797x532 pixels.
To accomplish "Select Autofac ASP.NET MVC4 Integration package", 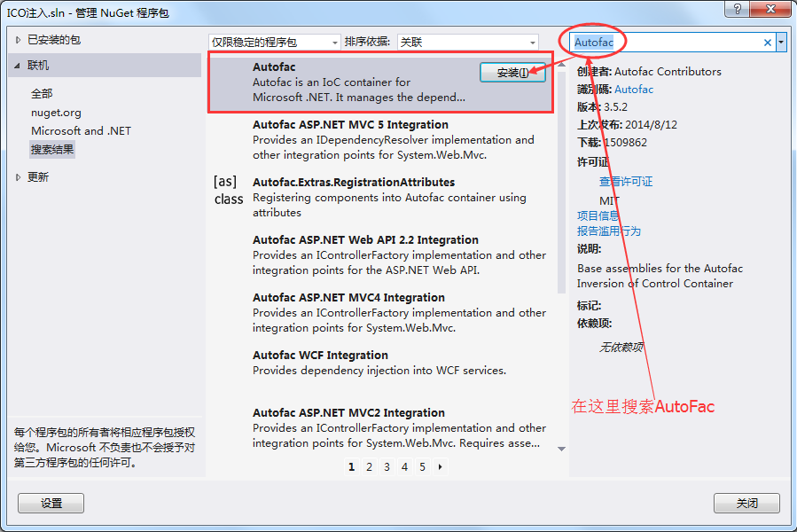I will [381, 312].
